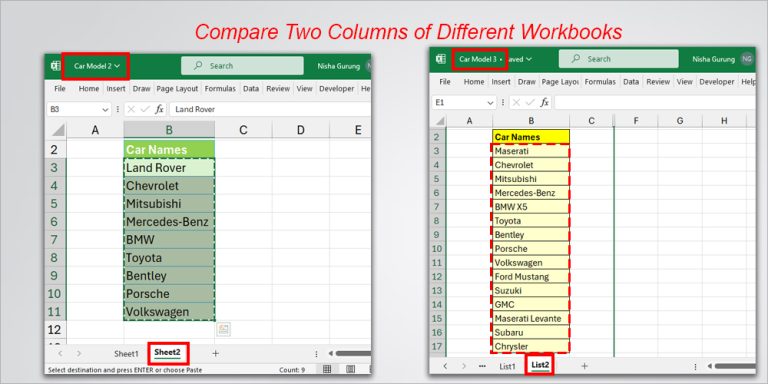Click formula bar containing Land Rover
The height and width of the screenshot is (384, 768).
(x=269, y=110)
